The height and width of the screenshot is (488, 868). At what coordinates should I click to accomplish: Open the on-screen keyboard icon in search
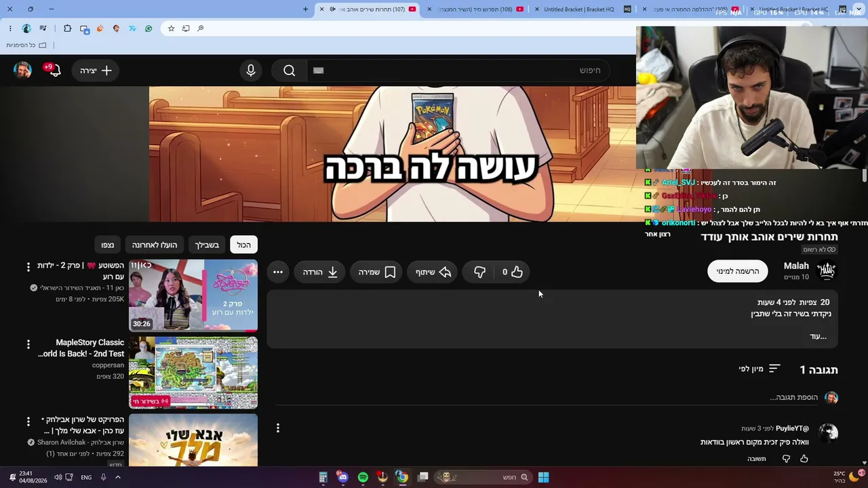point(319,70)
